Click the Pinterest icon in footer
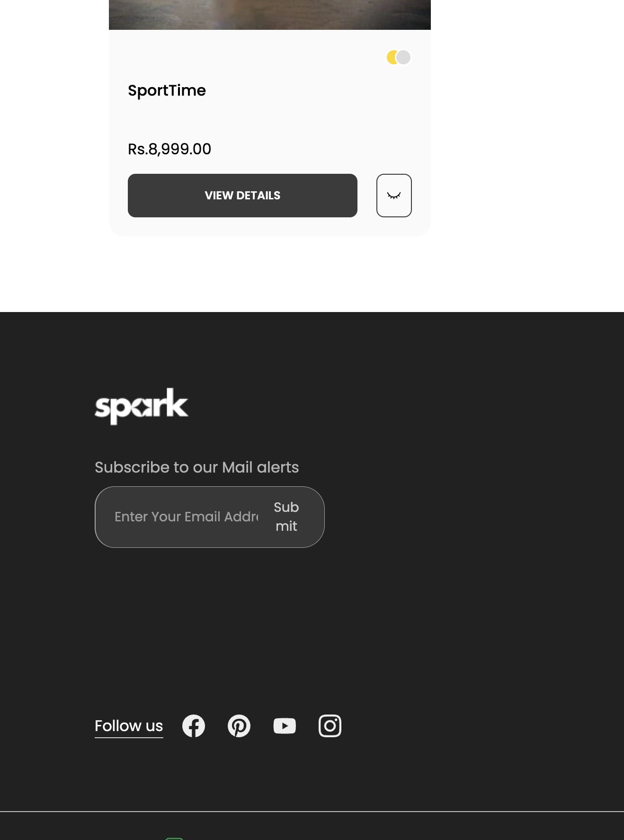 pyautogui.click(x=239, y=726)
